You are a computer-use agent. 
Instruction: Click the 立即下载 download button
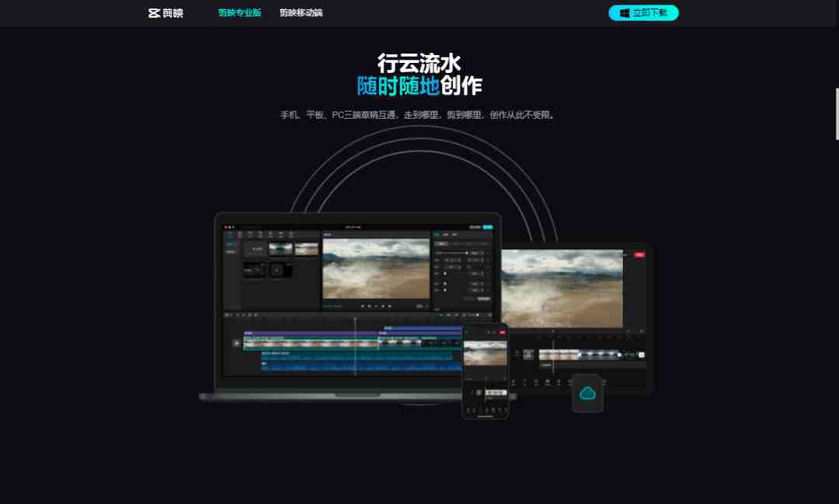(643, 13)
